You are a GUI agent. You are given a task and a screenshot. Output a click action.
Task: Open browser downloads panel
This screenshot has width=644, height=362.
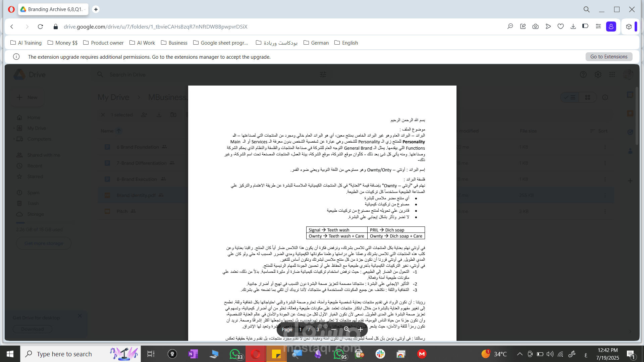[573, 27]
